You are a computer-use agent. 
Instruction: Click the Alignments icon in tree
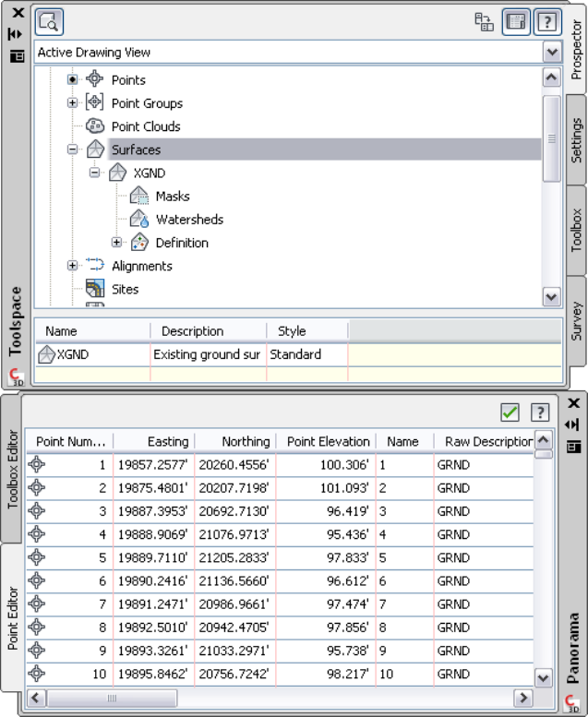click(x=95, y=265)
